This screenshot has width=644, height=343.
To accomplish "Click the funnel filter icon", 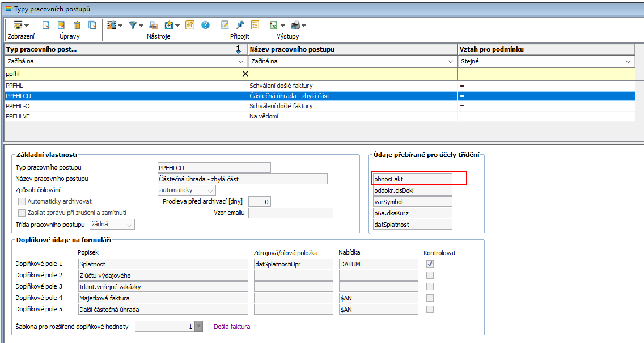I will [x=133, y=25].
